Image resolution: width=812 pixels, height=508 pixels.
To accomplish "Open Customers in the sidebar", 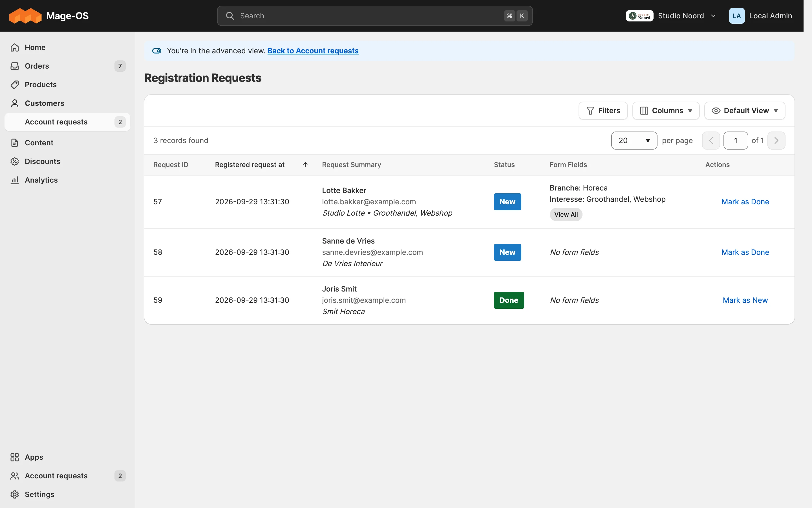I will [67, 103].
